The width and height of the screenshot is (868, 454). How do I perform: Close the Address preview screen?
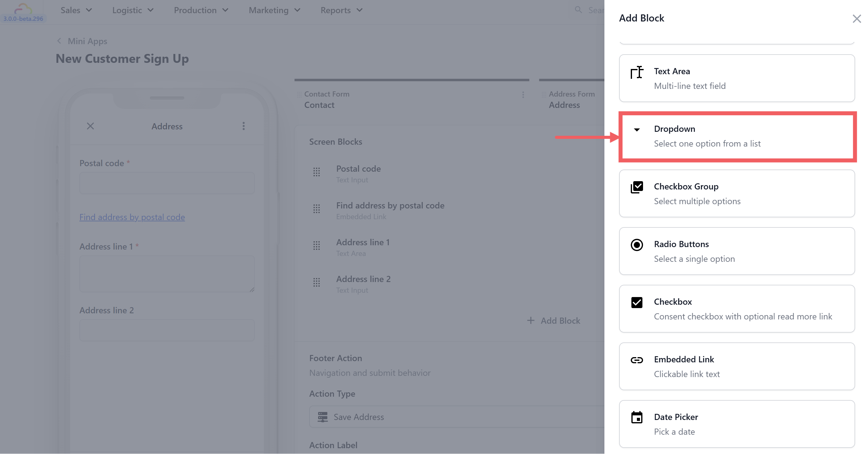(x=90, y=126)
